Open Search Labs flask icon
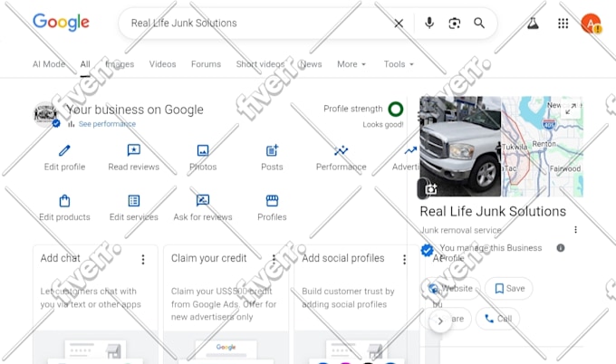The height and width of the screenshot is (364, 616). 533,24
